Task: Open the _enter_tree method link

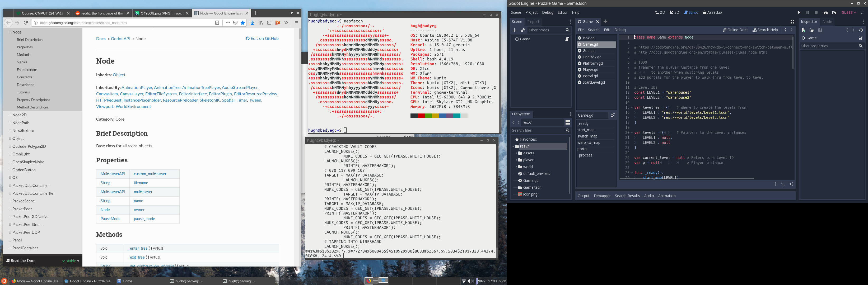Action: 138,248
